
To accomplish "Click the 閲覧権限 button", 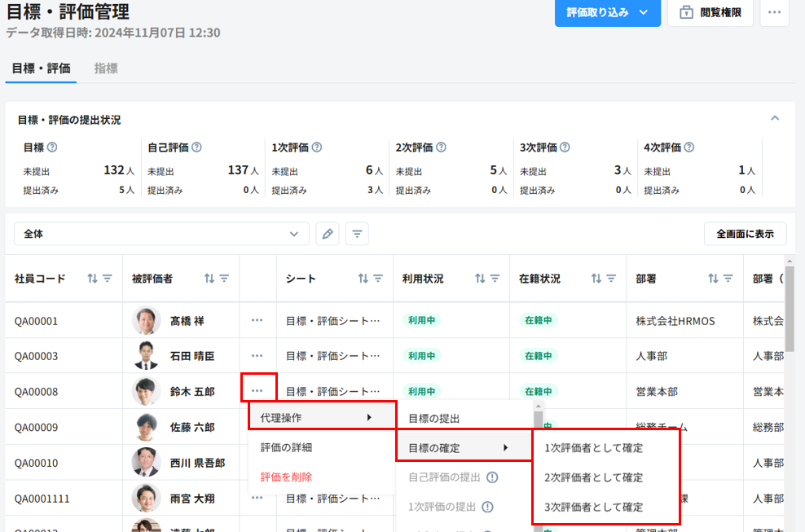I will pos(710,12).
